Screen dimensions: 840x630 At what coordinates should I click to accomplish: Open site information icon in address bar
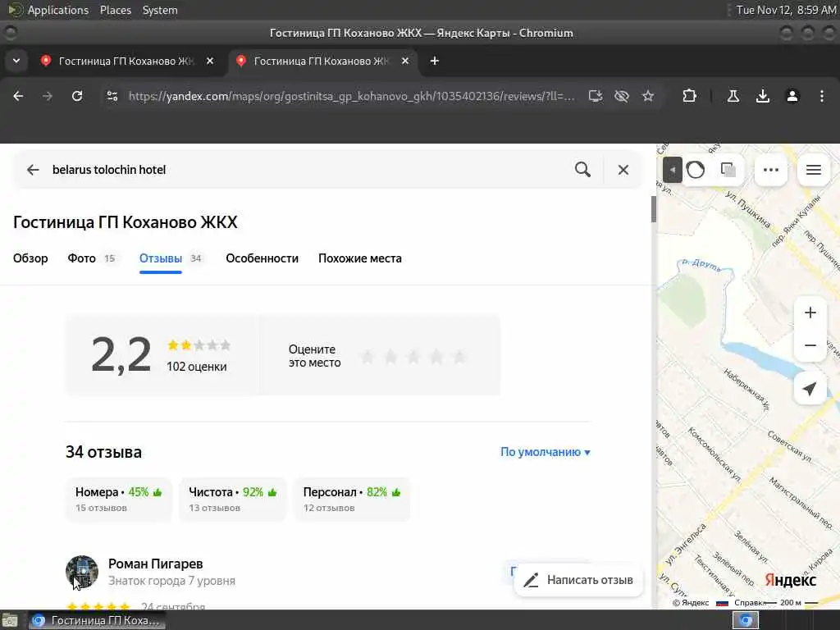point(112,96)
